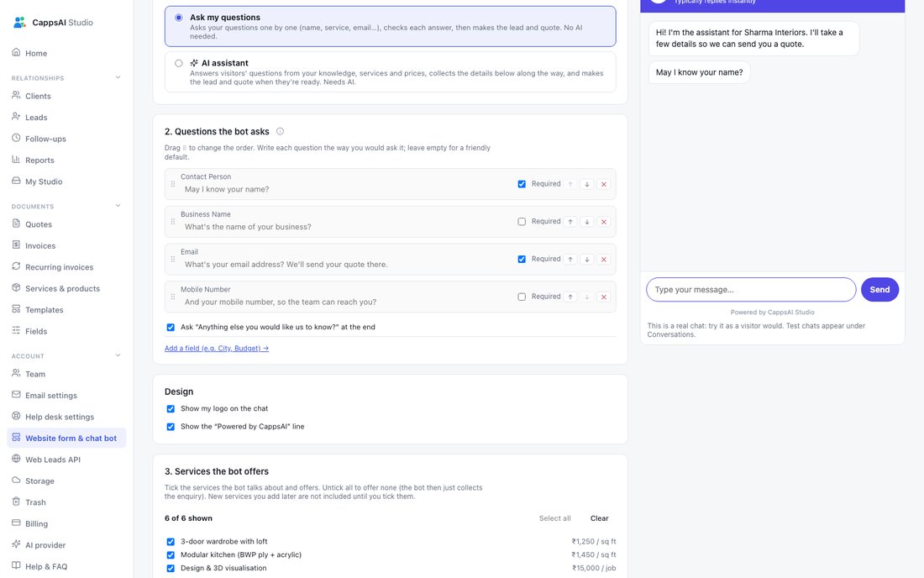Edit the email address question text
Image resolution: width=924 pixels, height=578 pixels.
point(346,265)
